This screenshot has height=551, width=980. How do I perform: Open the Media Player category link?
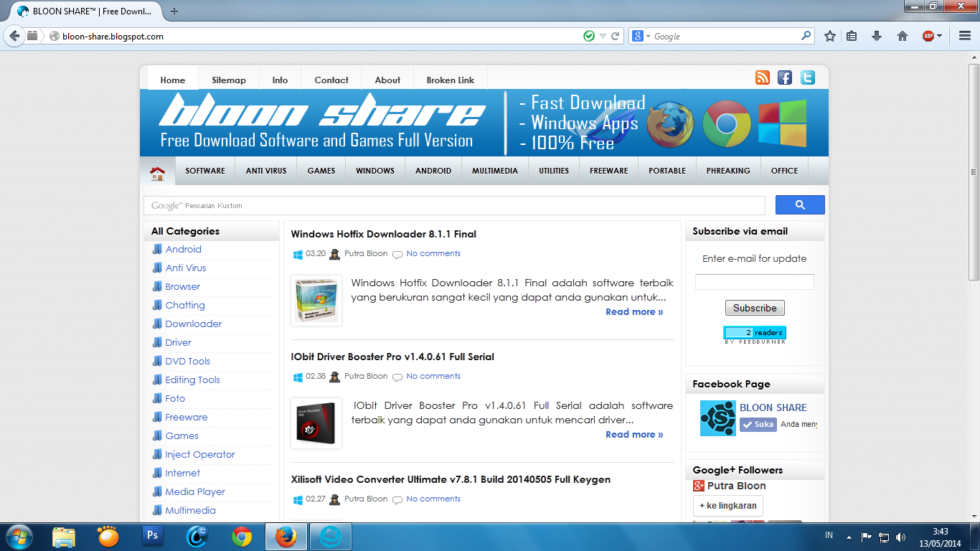click(195, 491)
